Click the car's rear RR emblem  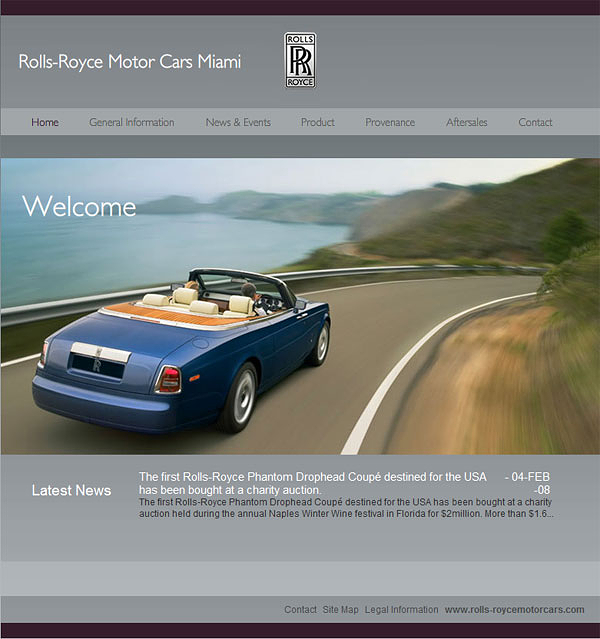click(97, 365)
